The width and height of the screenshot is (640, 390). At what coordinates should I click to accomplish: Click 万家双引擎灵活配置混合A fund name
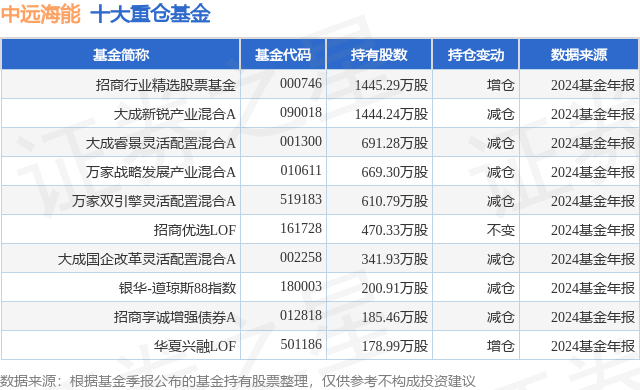154,201
